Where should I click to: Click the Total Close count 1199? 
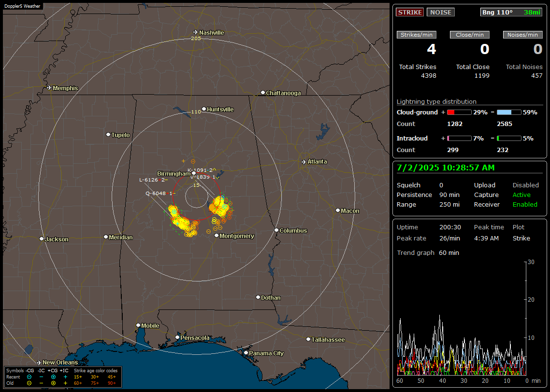coord(481,75)
